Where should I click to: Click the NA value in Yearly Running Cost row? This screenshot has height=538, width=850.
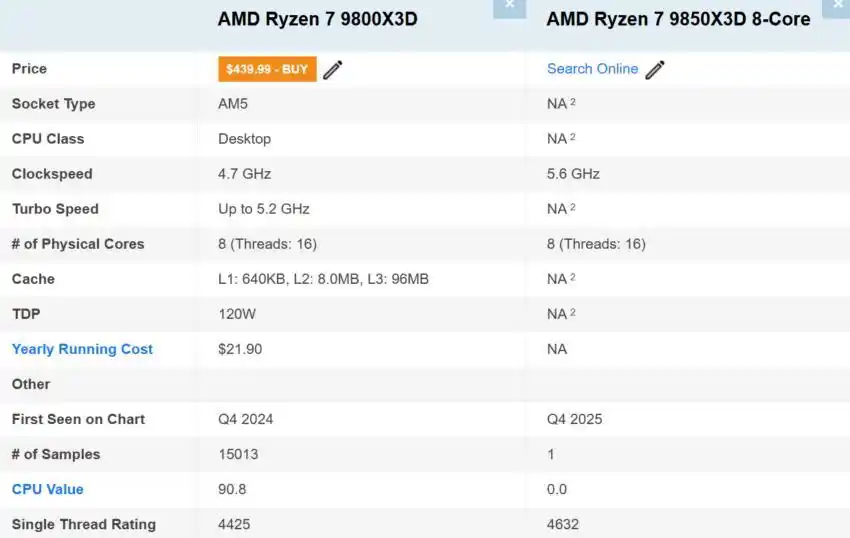click(x=557, y=349)
